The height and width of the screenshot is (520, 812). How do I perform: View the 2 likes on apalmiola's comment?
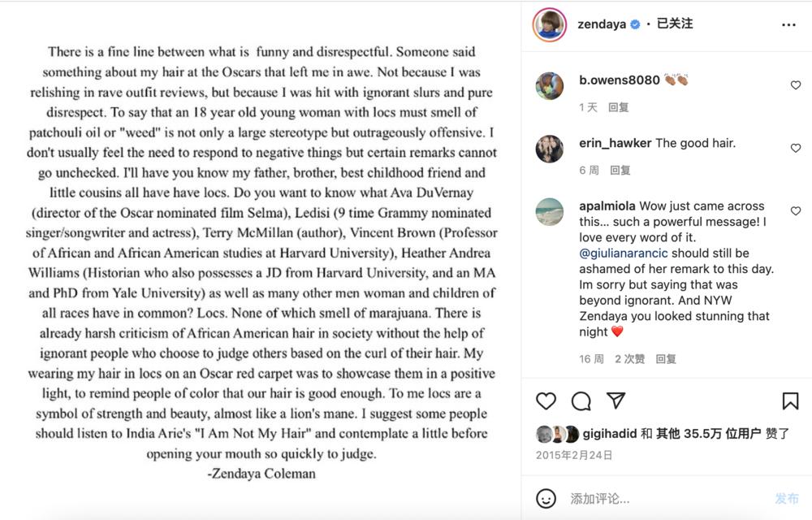[629, 358]
